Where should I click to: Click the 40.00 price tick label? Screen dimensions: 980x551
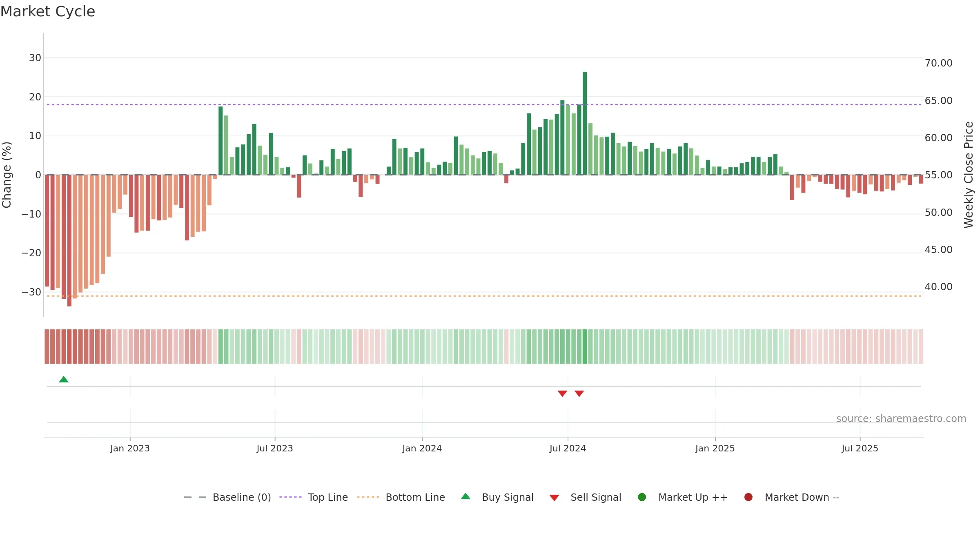pos(938,287)
